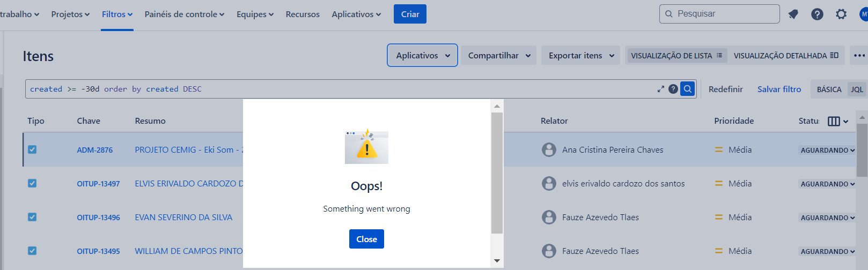Open the Equipes menu
Viewport: 868px width, 270px height.
pos(255,14)
